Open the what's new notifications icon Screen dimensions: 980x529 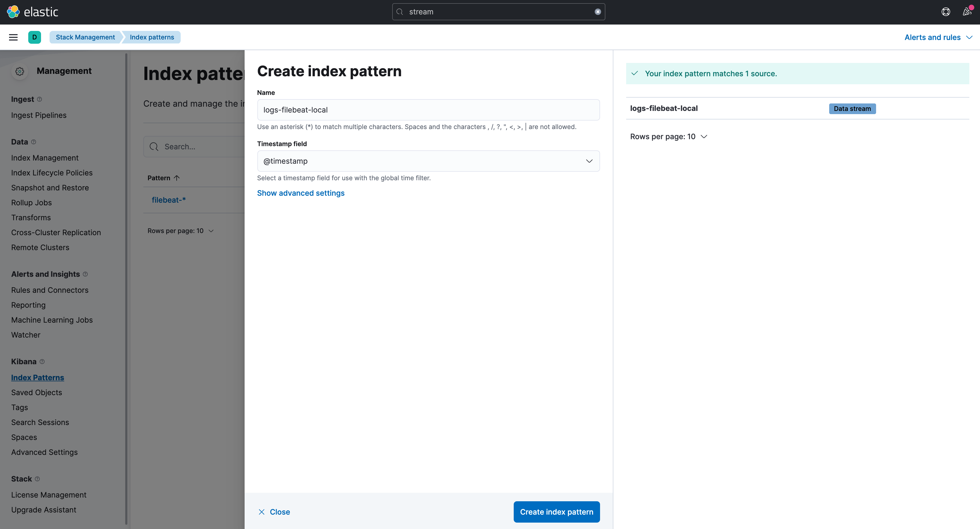(x=967, y=11)
